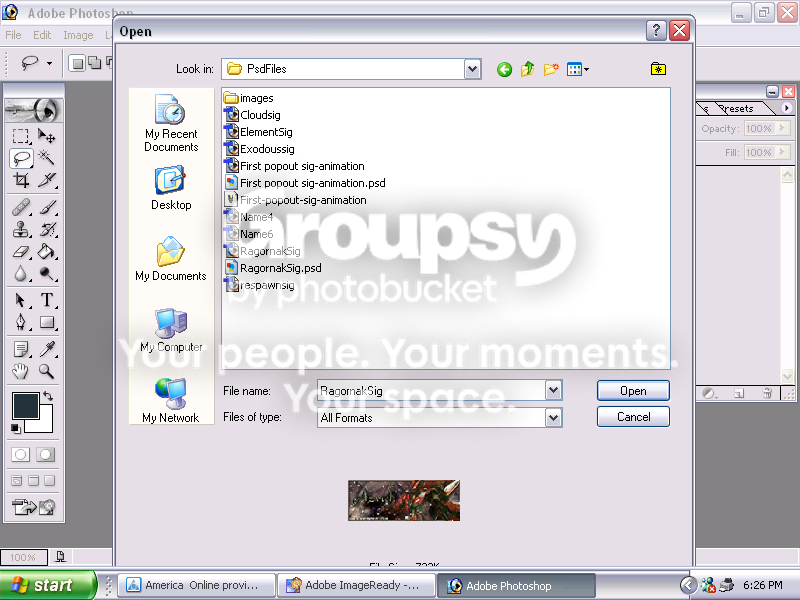Expand the Look in folder dropdown
The width and height of the screenshot is (800, 600).
[472, 69]
